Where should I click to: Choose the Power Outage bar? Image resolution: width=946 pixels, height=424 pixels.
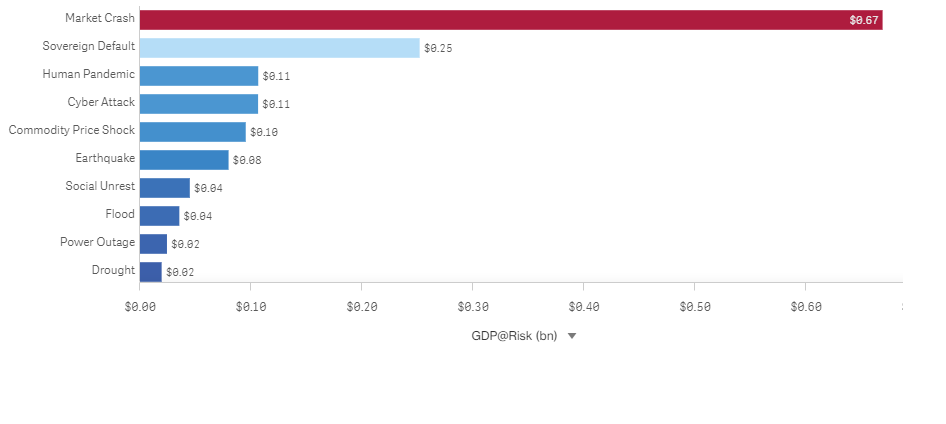coord(153,243)
